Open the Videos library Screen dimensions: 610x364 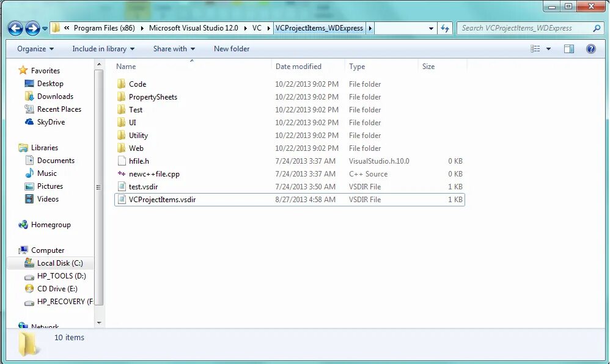pos(48,199)
